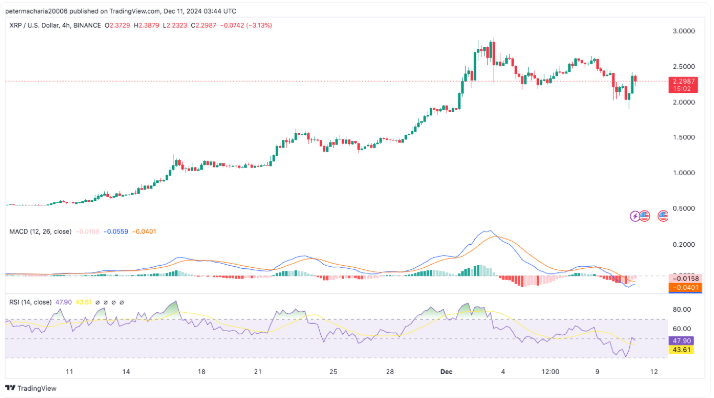Viewport: 714px width, 398px height.
Task: Click the date axis label 21
Action: [258, 372]
